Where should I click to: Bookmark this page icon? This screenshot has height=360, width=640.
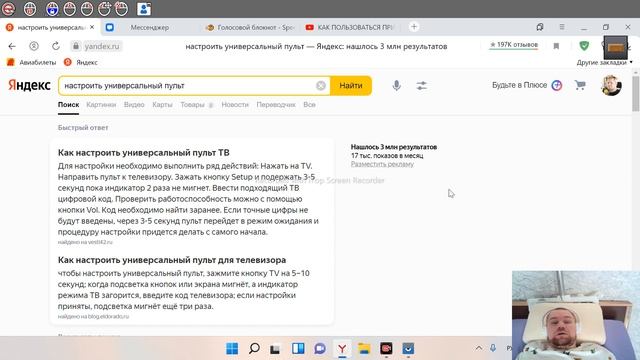[x=556, y=46]
